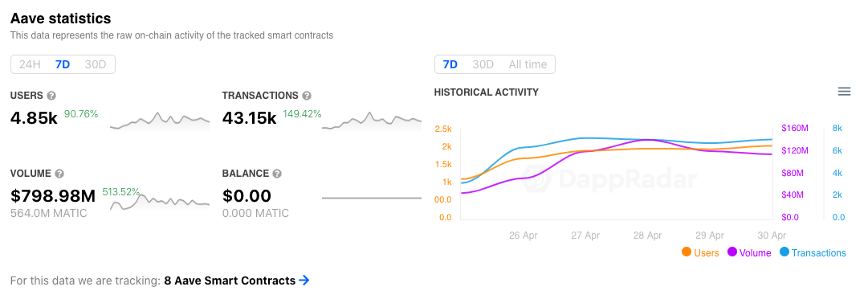Switch historical chart to All time
The image size is (868, 299).
point(528,64)
